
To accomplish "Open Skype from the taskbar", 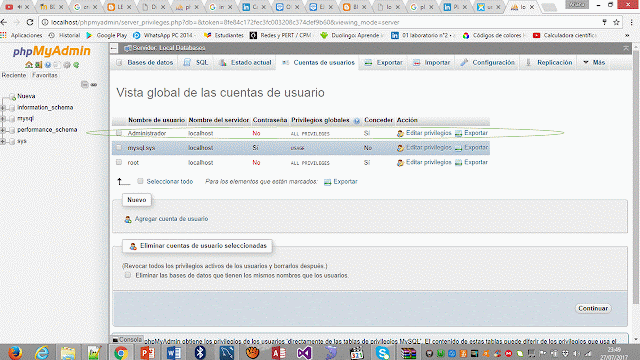I will (x=382, y=352).
